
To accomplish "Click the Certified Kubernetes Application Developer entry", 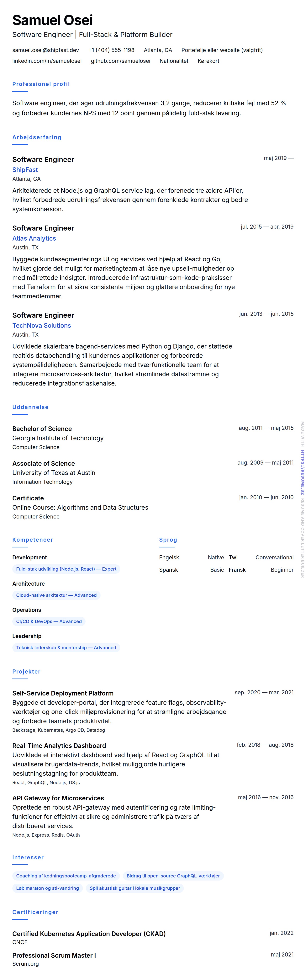I will coord(89,934).
